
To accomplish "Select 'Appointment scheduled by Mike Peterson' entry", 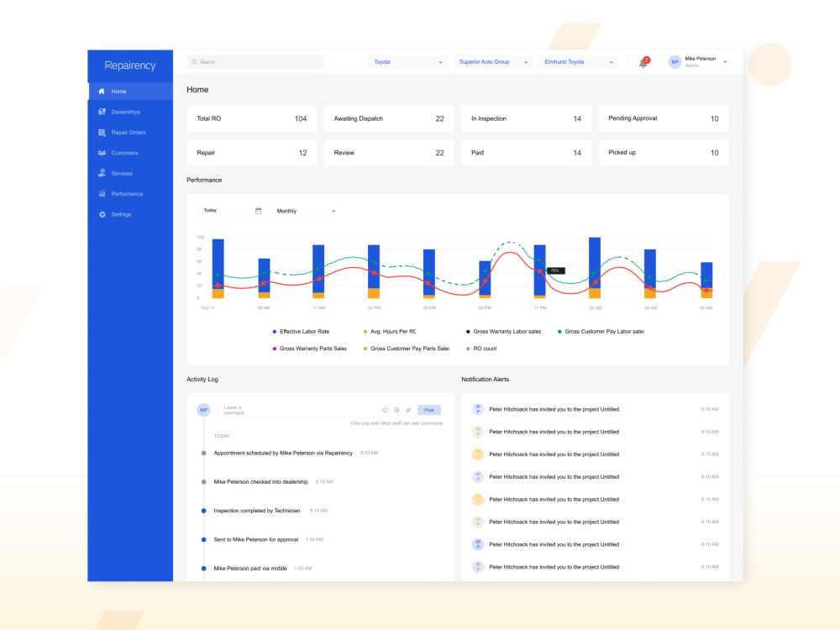I will tap(283, 454).
